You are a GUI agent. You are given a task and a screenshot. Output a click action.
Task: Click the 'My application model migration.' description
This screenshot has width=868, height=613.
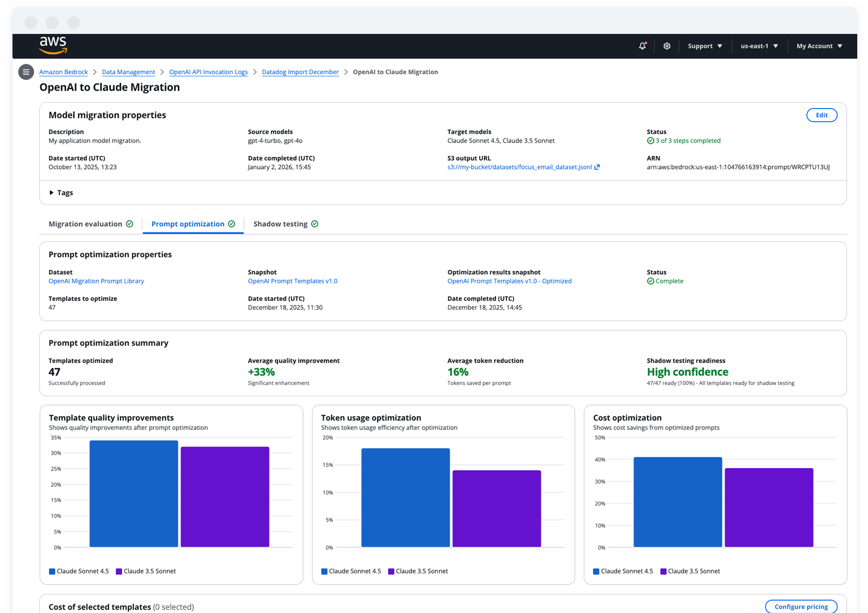click(95, 141)
